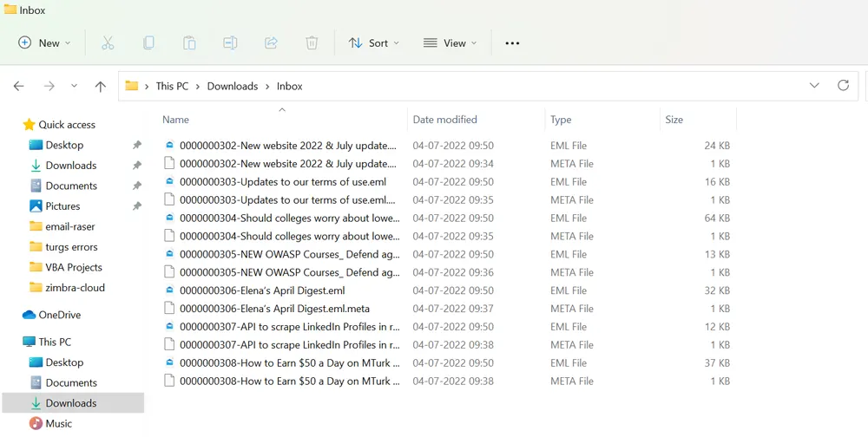Viewport: 868px width, 437px height.
Task: Select OneDrive in the navigation pane
Action: coord(59,315)
